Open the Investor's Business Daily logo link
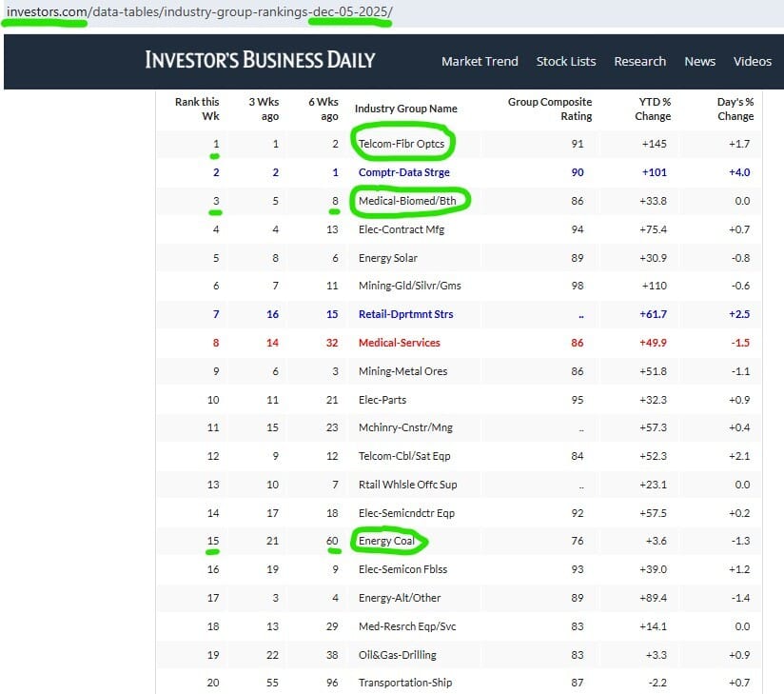 click(x=260, y=60)
